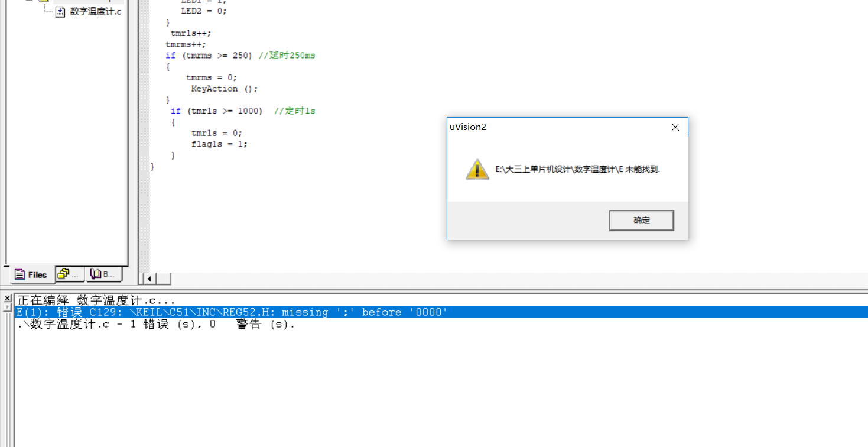
Task: Click the 确定 button in the uVision2 dialog
Action: (641, 221)
